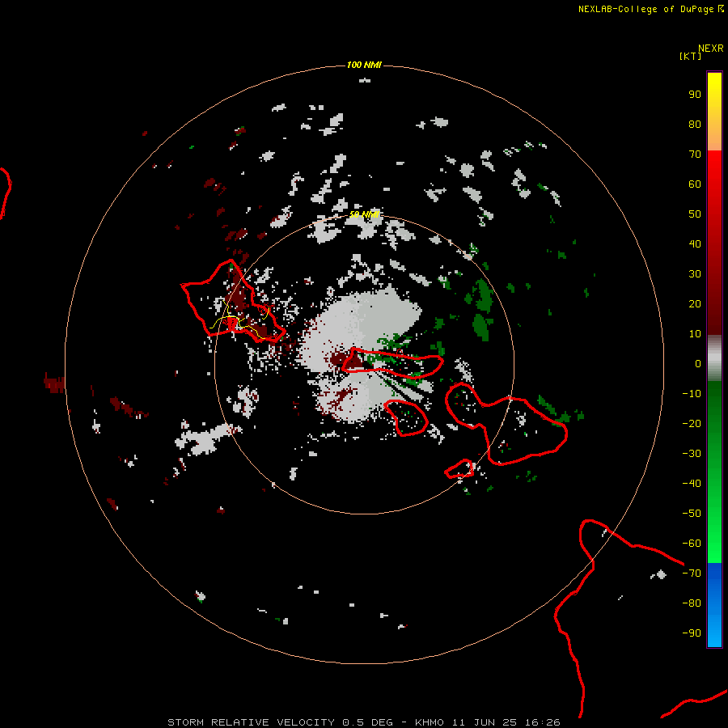This screenshot has width=728, height=728.
Task: Click the KHMO station identifier in the caption
Action: [x=430, y=722]
